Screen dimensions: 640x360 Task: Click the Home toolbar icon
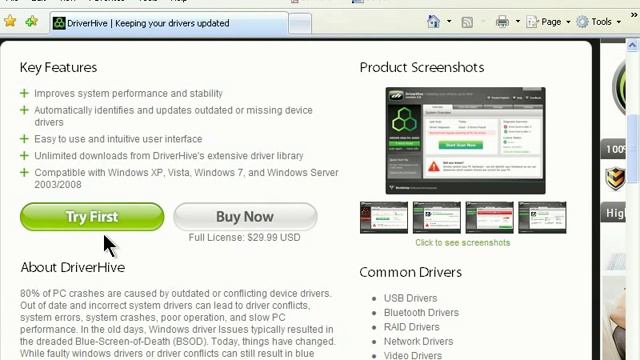pos(433,21)
